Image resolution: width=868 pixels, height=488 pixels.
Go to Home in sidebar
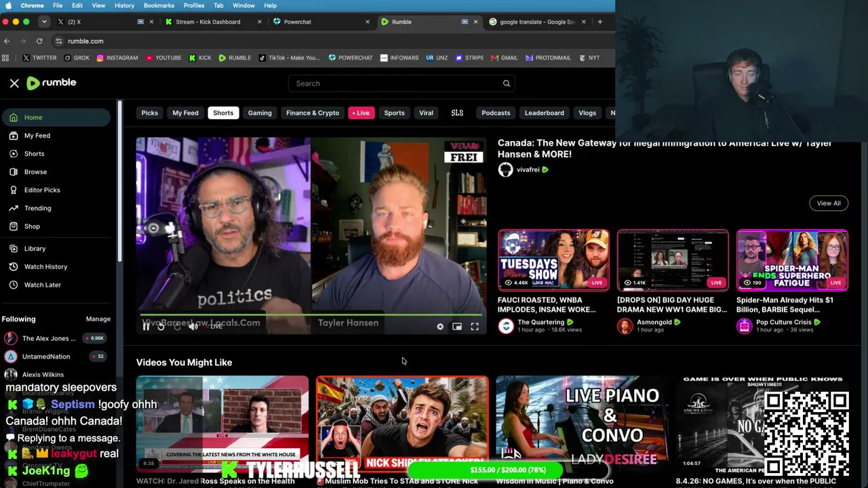pos(56,117)
